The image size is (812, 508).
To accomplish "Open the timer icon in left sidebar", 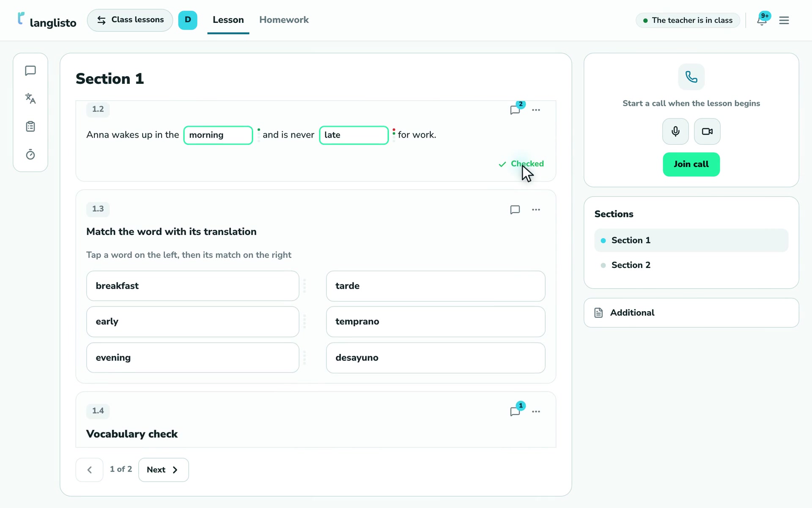I will pos(30,155).
